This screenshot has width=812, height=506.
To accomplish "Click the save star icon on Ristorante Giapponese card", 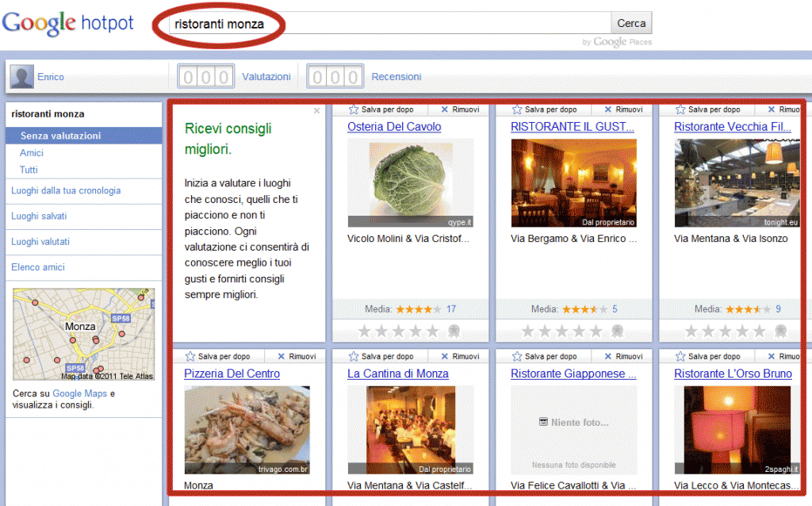I will [x=517, y=356].
